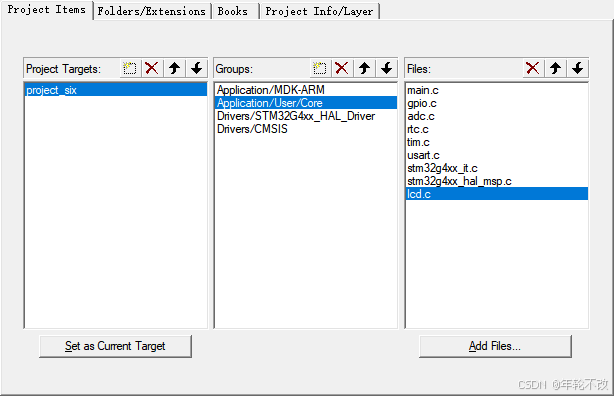Viewport: 614px width, 396px height.
Task: Switch to Project Items tab
Action: tap(47, 10)
